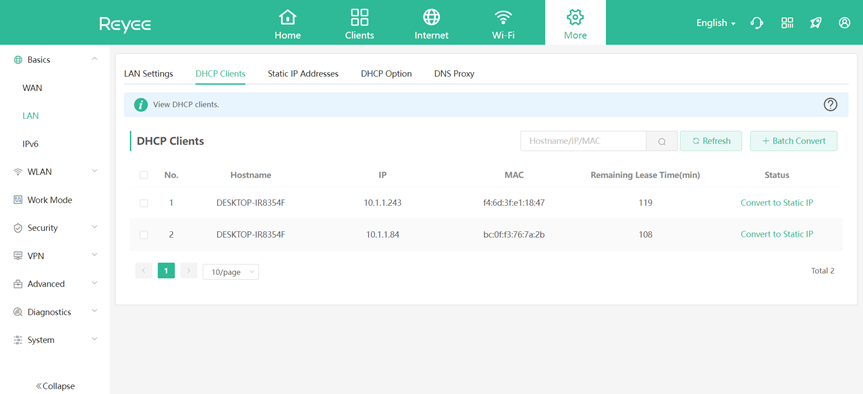Open the Internet globe icon

(x=432, y=17)
